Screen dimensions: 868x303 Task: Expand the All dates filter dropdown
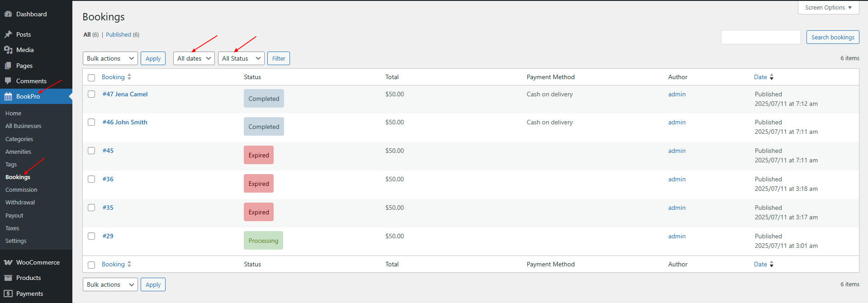tap(194, 58)
